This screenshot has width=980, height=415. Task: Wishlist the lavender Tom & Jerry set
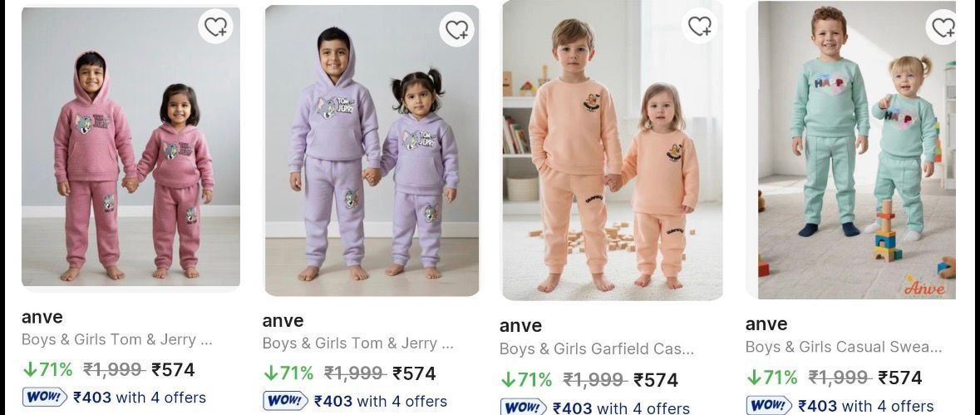tap(456, 30)
